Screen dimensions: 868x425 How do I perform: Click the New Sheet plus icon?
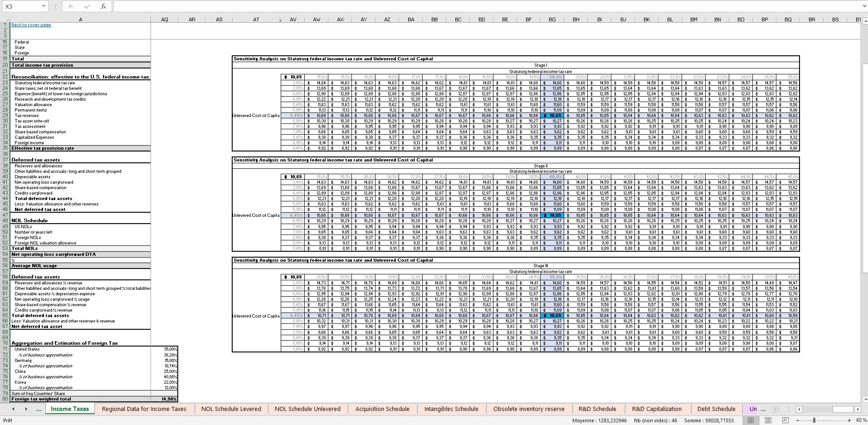tap(775, 409)
